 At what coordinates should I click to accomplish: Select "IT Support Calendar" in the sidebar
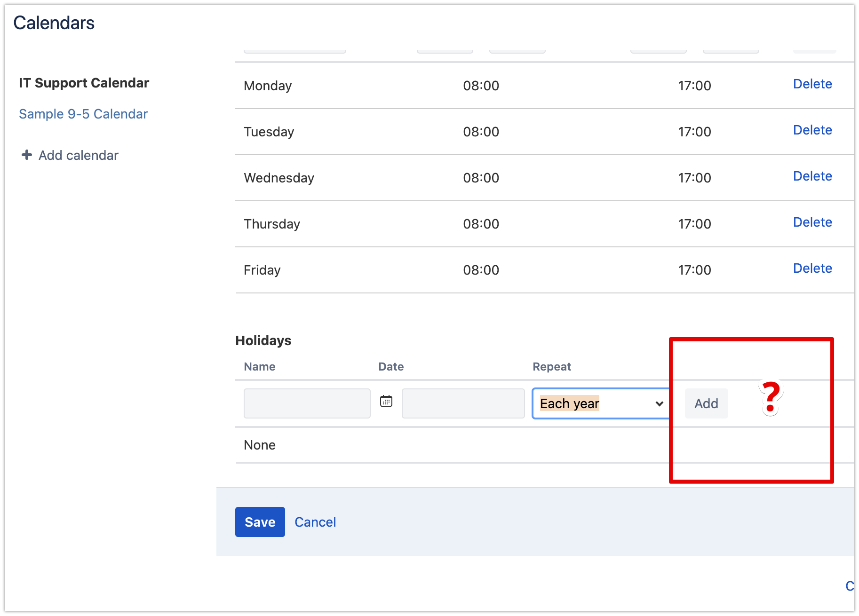click(84, 83)
